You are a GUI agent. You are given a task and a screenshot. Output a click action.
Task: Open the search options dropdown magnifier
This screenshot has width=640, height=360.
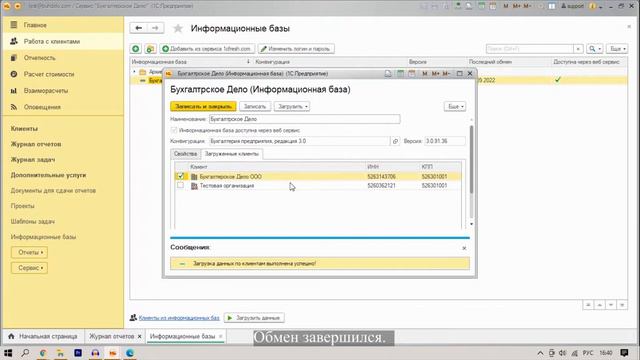pos(595,49)
